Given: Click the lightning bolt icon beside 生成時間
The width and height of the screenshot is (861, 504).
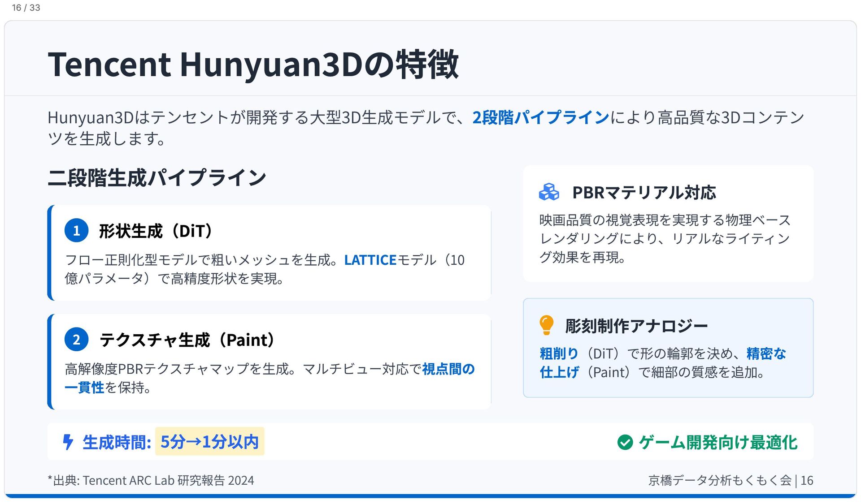Looking at the screenshot, I should 68,442.
